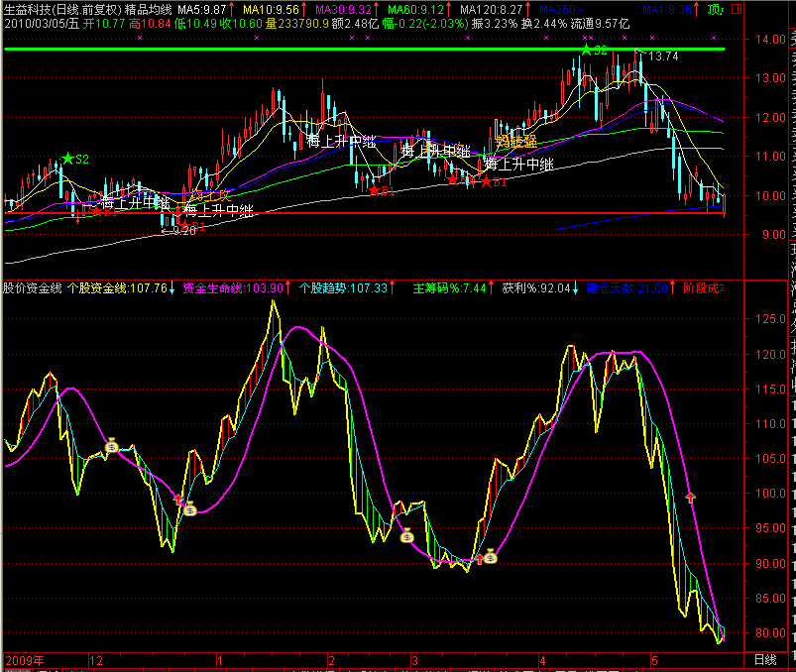Image resolution: width=796 pixels, height=672 pixels.
Task: Click the red up arrow next to MA1:9.36
Action: 697,9
